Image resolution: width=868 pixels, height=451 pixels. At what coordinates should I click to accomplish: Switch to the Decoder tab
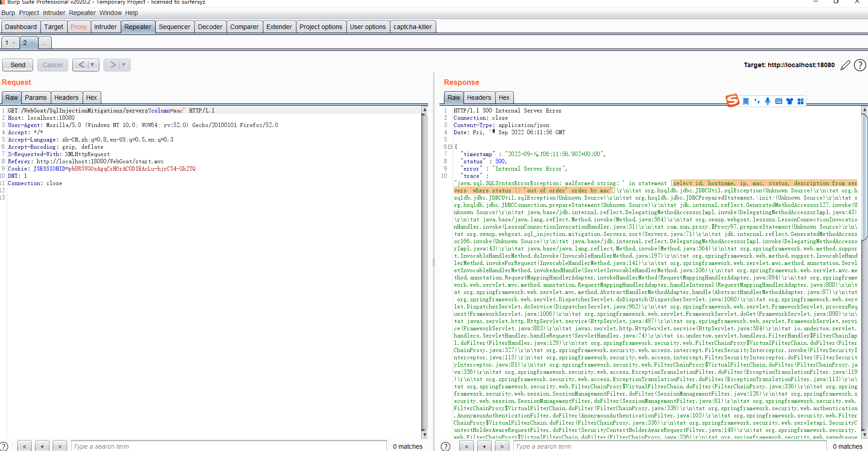click(x=210, y=27)
